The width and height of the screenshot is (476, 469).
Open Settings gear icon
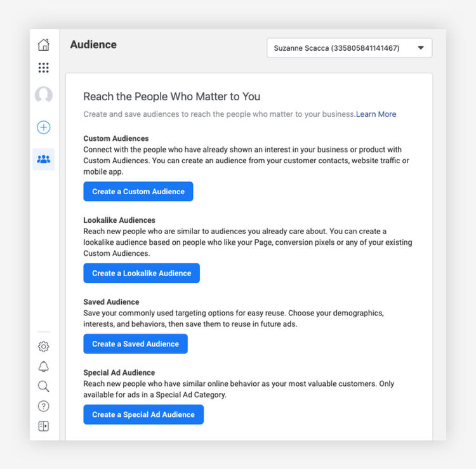(x=43, y=347)
